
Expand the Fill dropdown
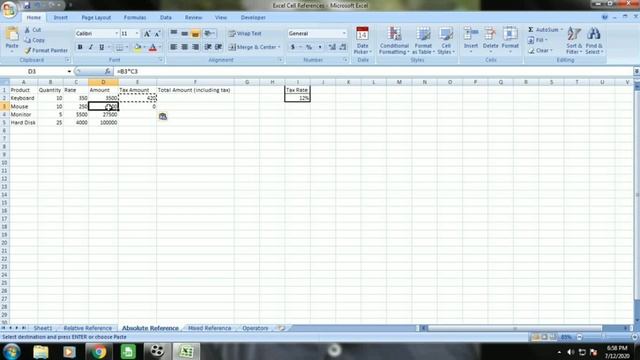(x=546, y=40)
